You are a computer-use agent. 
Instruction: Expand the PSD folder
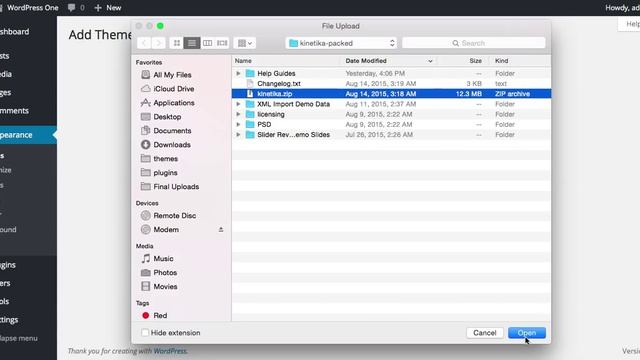pyautogui.click(x=238, y=124)
